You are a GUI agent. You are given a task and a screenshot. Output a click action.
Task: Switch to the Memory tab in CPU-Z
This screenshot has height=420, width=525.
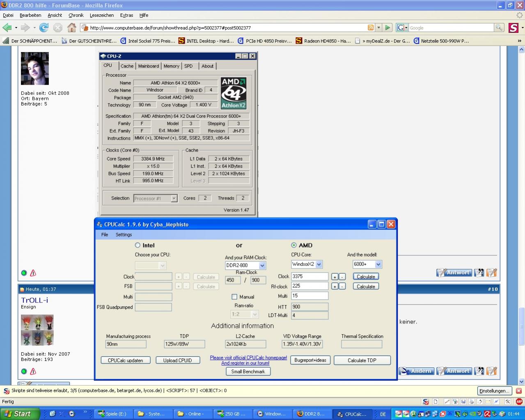[171, 66]
